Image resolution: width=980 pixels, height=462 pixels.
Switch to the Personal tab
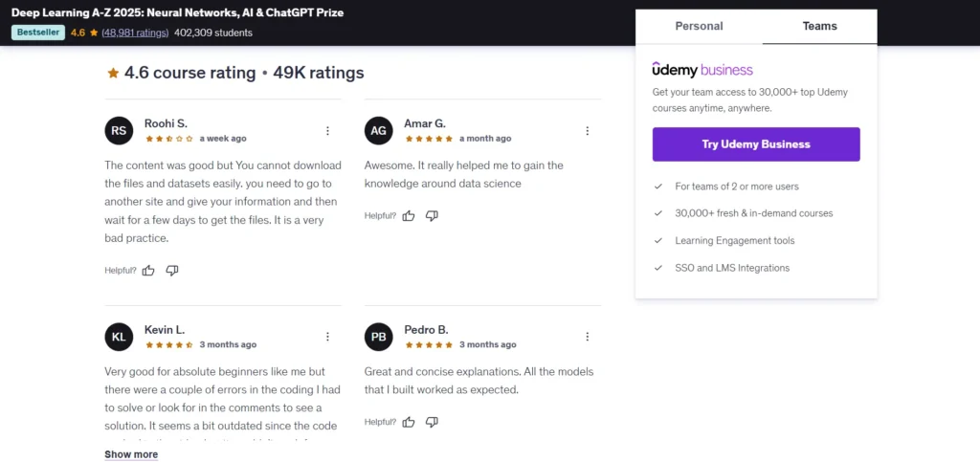tap(699, 27)
